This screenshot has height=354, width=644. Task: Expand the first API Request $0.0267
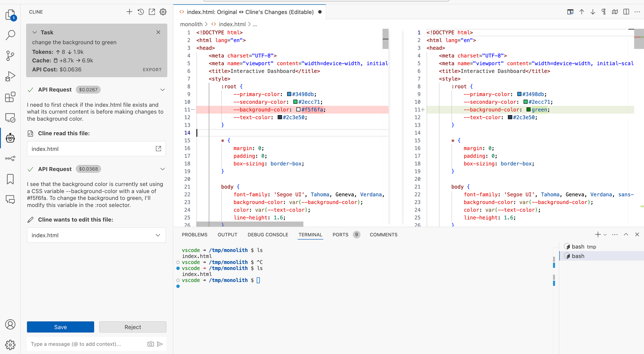pyautogui.click(x=163, y=90)
